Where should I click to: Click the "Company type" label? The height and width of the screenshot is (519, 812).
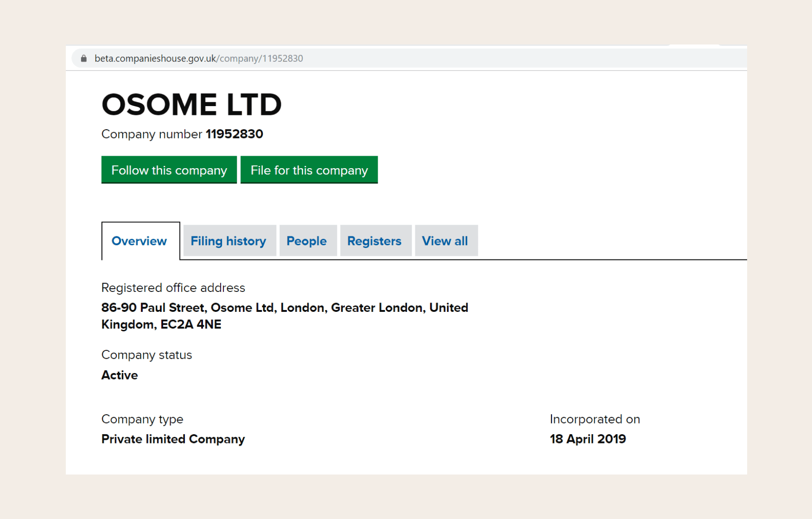(142, 419)
